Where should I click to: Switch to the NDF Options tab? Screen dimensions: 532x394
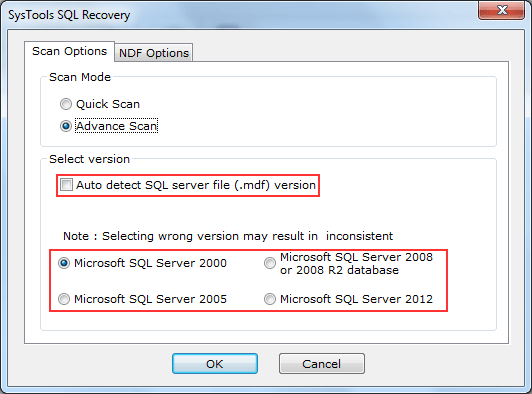click(154, 53)
